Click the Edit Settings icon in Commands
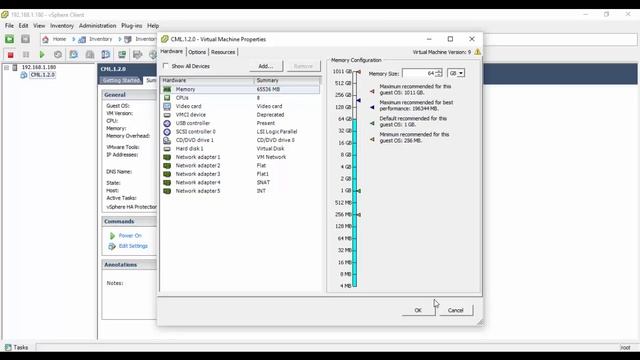 coord(112,246)
